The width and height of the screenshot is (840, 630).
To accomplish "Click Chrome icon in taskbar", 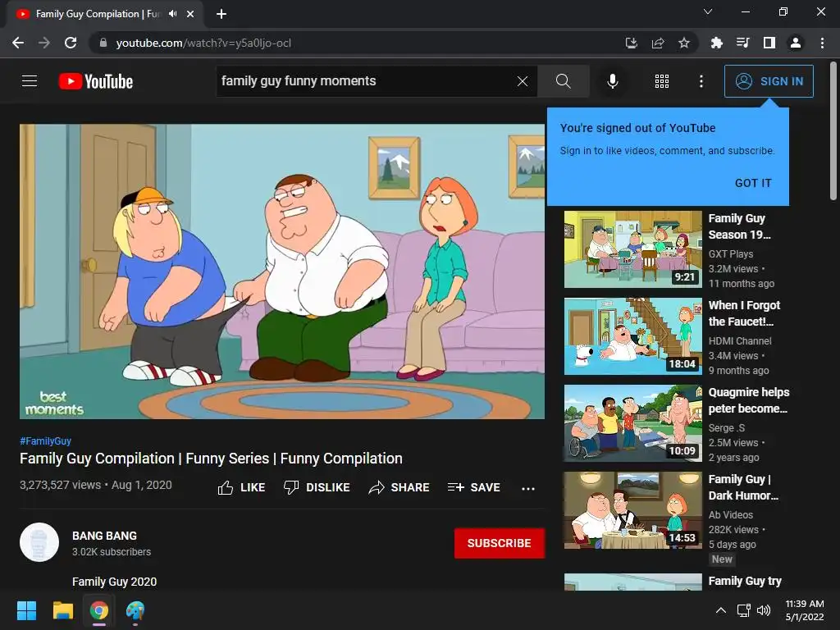I will (x=99, y=610).
